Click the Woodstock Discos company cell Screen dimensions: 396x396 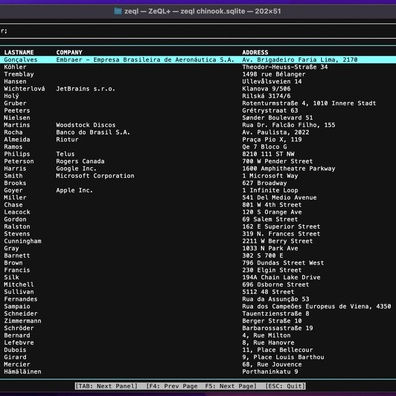pos(86,125)
